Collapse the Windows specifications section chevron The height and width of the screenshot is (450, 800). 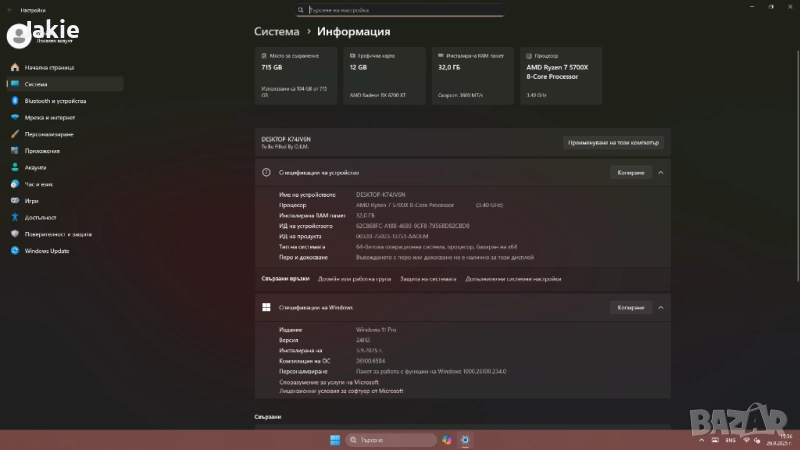tap(660, 307)
